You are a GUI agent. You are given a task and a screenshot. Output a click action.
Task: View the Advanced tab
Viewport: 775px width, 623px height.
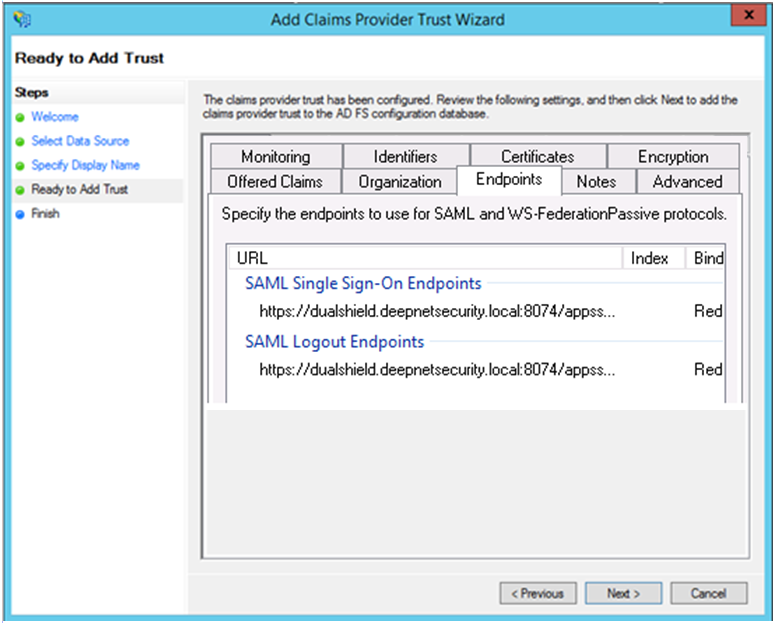[x=687, y=182]
